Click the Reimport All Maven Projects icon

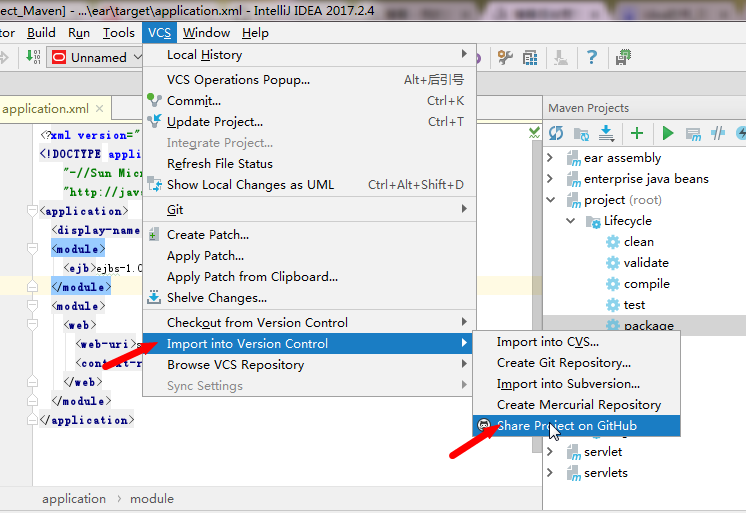(556, 133)
